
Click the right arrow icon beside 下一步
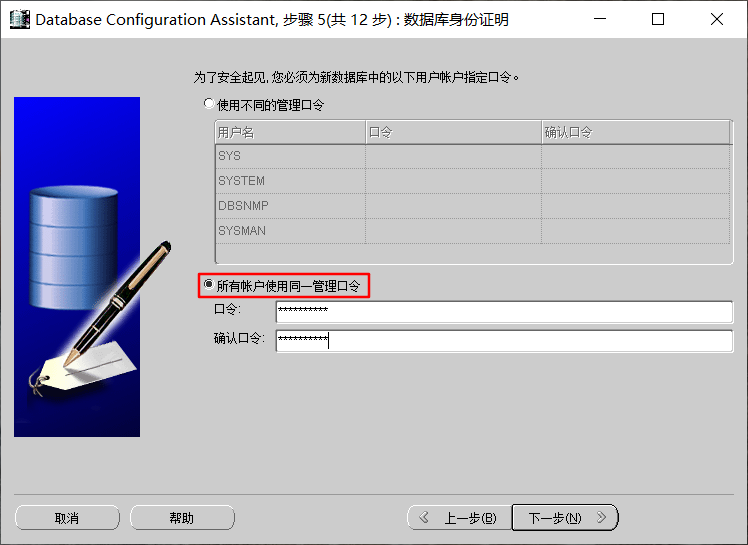click(x=602, y=517)
